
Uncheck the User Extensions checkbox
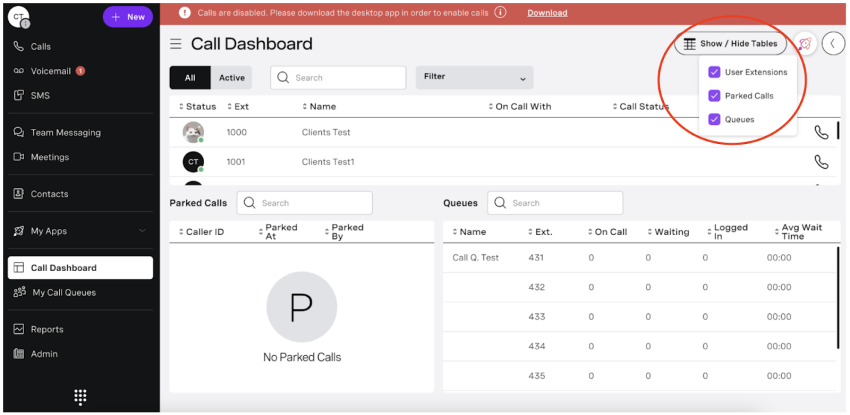(x=714, y=72)
